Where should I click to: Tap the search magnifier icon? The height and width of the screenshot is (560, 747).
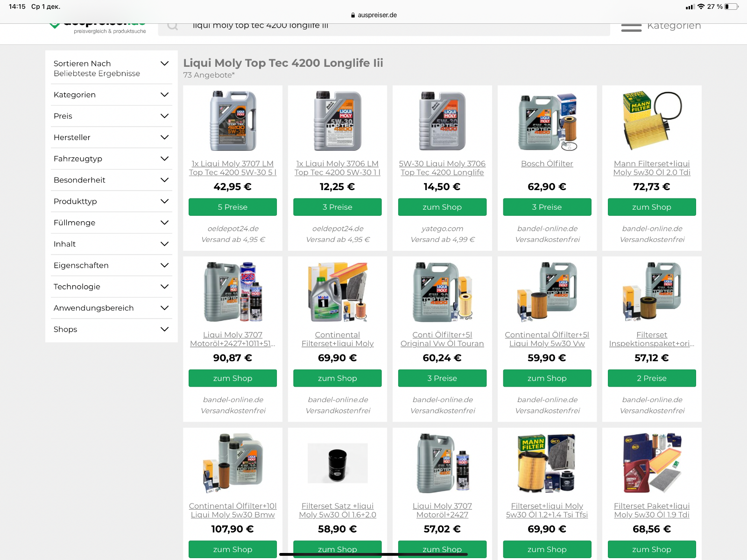(173, 26)
